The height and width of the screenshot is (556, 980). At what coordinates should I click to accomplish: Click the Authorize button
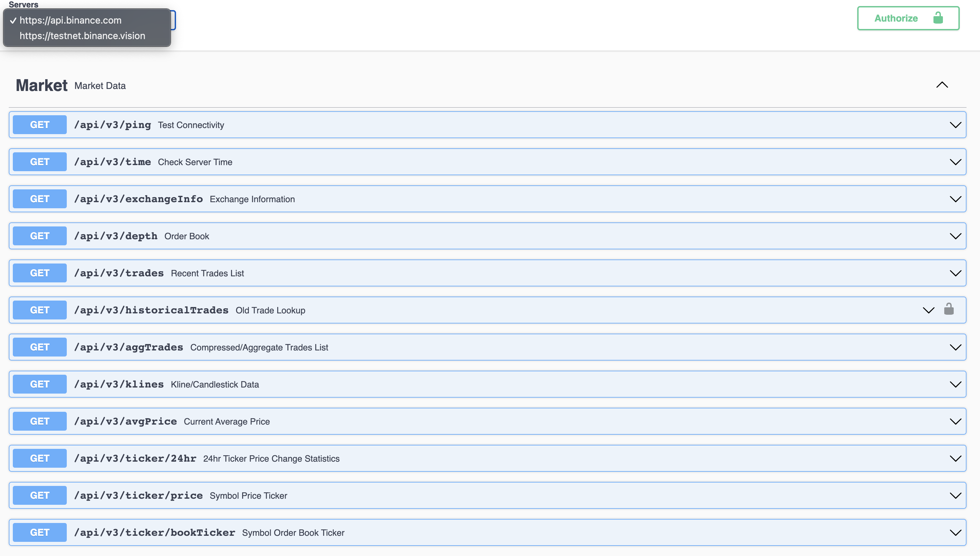[x=908, y=18]
